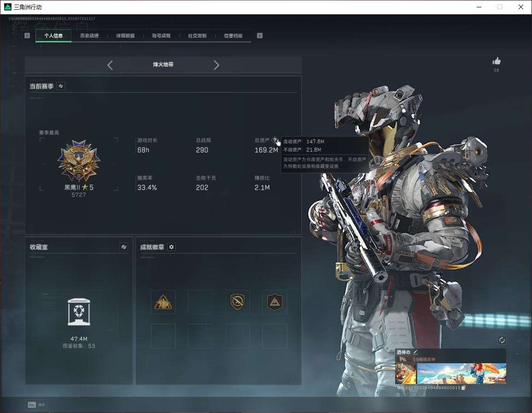Click the empty badge slot between first and third badges
Image resolution: width=532 pixels, height=413 pixels.
tap(201, 302)
